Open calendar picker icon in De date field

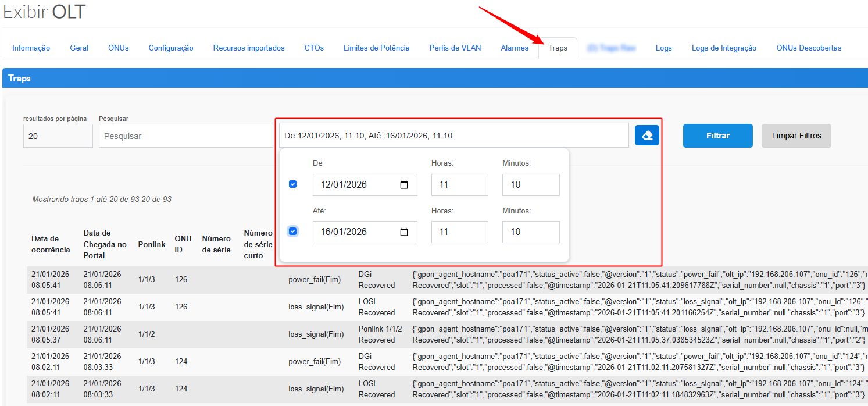pyautogui.click(x=404, y=185)
